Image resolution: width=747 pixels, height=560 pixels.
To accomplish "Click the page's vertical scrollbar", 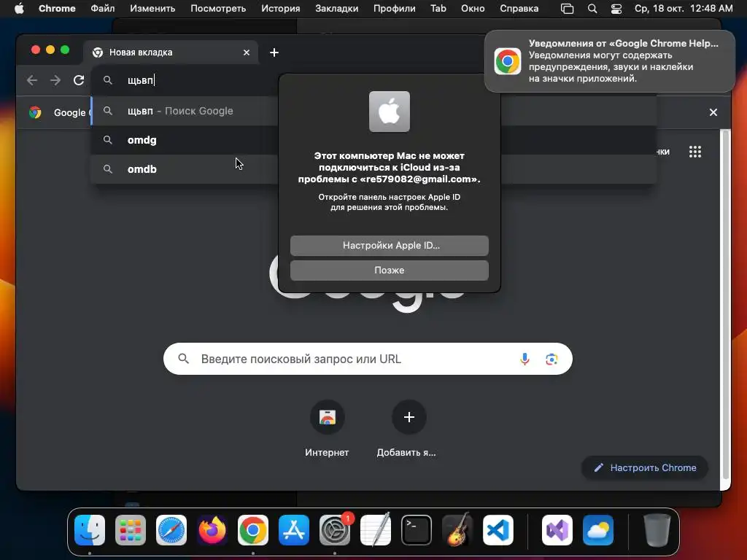I will tap(726, 305).
